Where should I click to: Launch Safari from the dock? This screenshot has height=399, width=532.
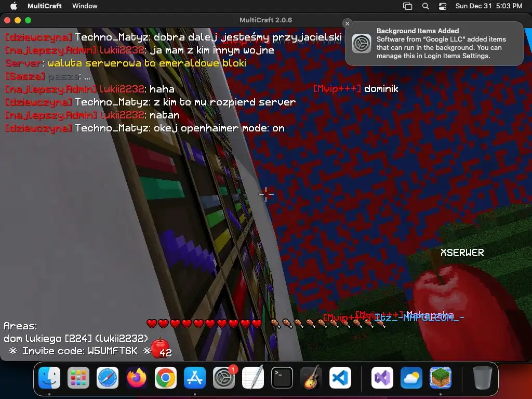coord(108,377)
